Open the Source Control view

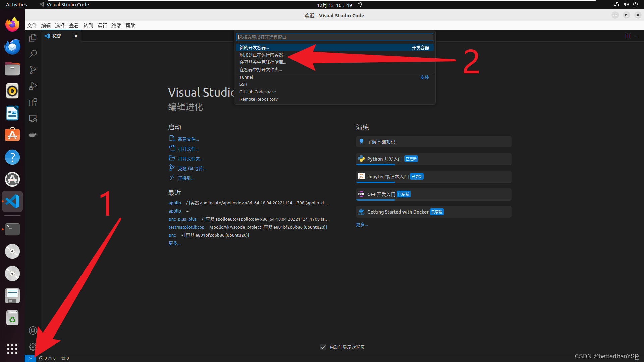[x=33, y=70]
